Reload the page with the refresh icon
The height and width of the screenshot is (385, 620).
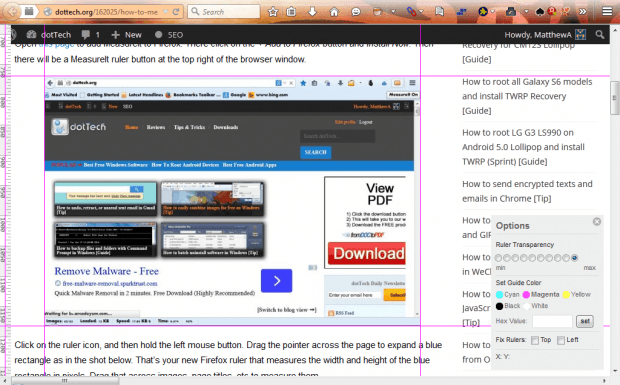coord(176,12)
